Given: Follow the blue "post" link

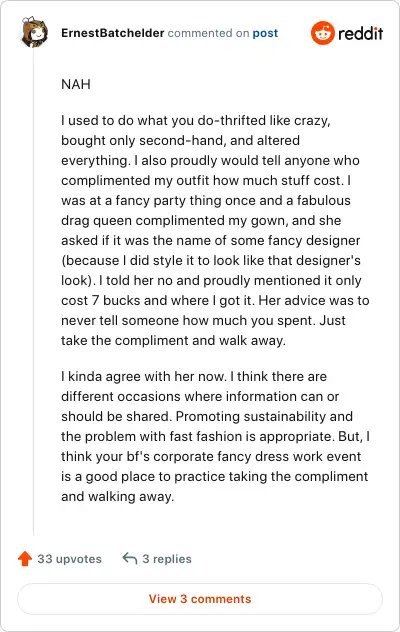Looking at the screenshot, I should [x=265, y=33].
